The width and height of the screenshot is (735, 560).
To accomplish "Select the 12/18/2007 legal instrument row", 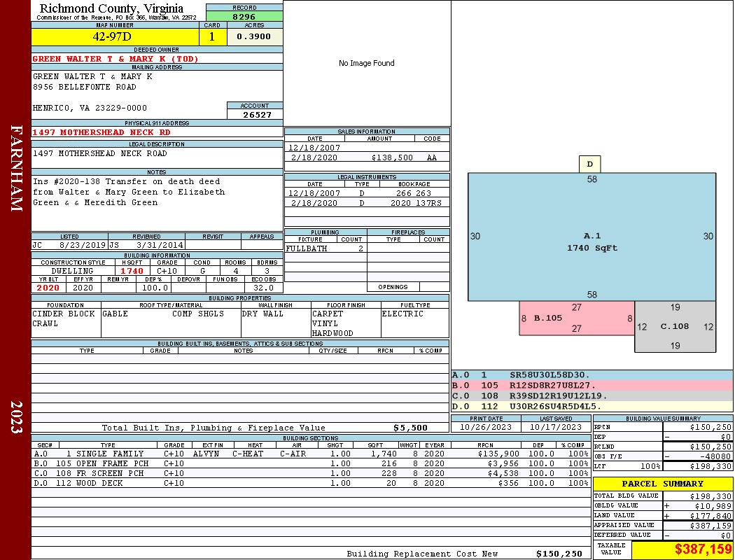I will (x=367, y=193).
